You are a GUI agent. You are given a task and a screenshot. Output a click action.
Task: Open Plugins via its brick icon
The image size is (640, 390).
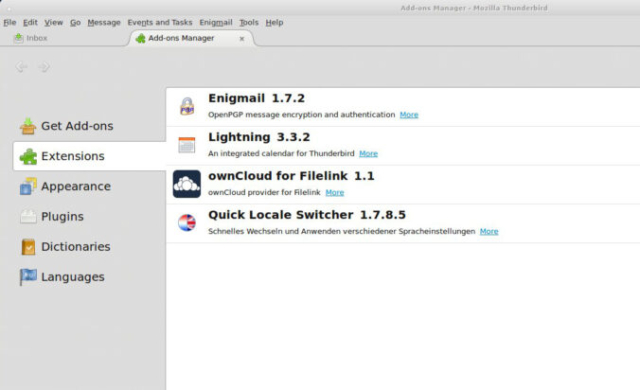(x=28, y=217)
